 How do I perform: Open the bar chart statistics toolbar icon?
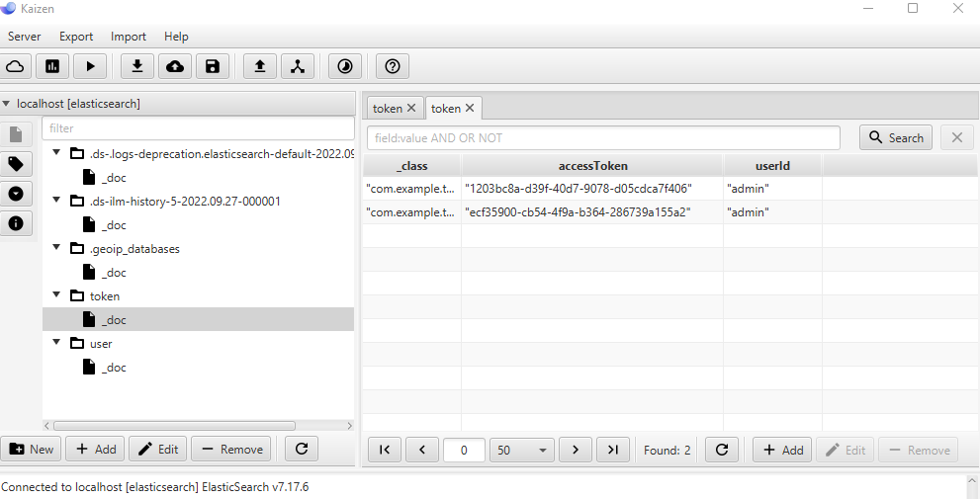[52, 66]
